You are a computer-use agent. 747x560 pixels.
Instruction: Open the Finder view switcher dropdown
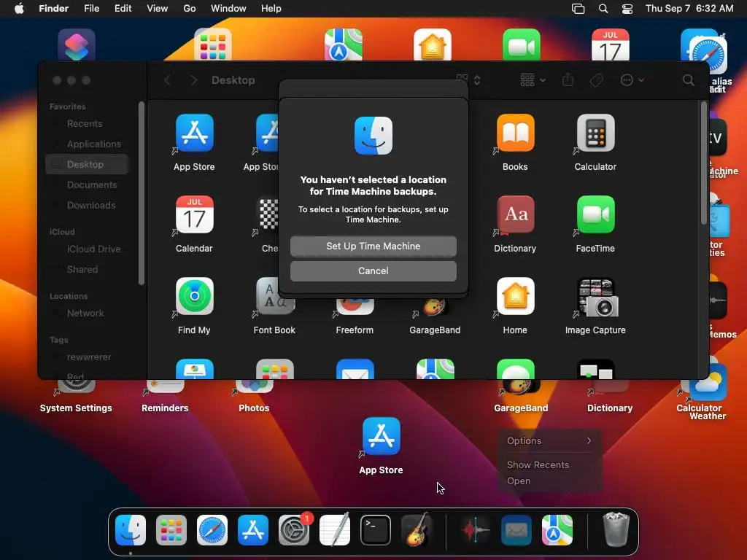[x=468, y=80]
